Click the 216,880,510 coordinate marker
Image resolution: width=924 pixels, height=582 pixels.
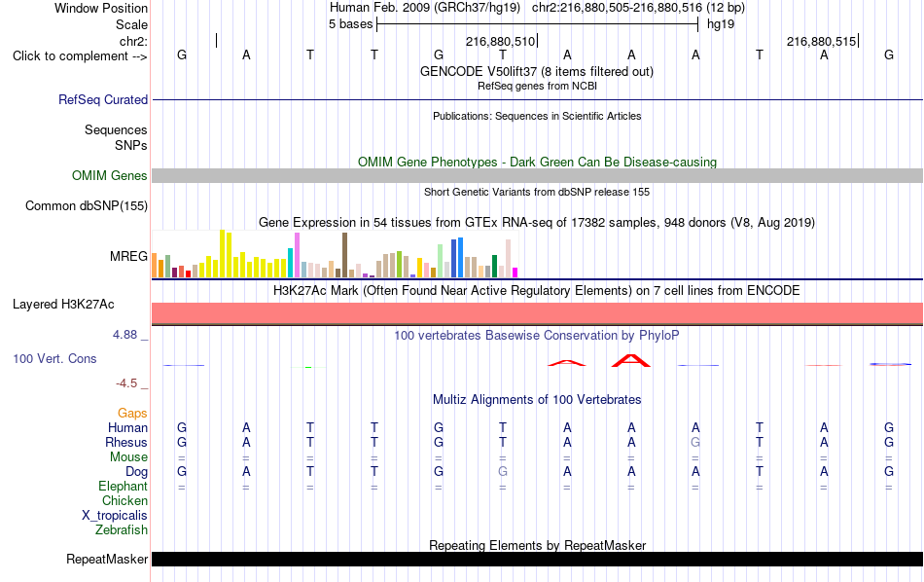click(x=500, y=41)
